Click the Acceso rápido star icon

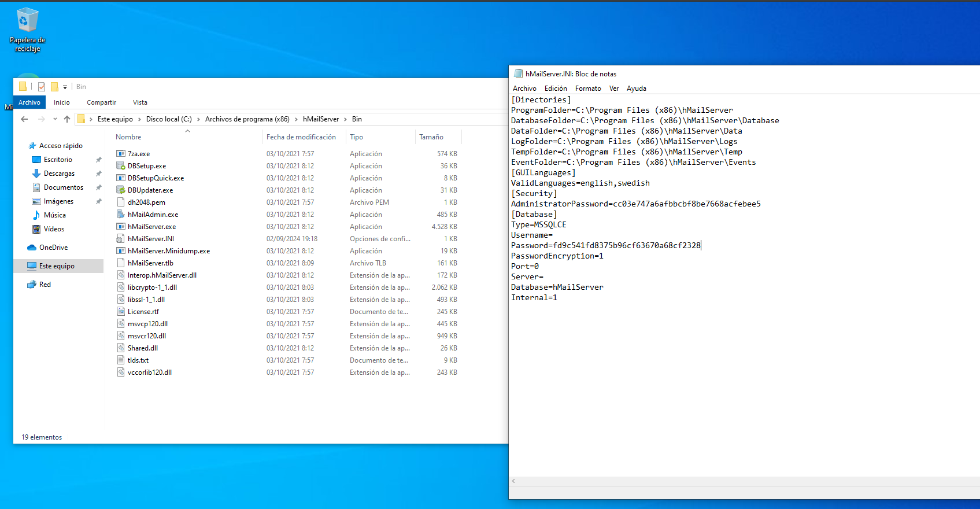(32, 146)
